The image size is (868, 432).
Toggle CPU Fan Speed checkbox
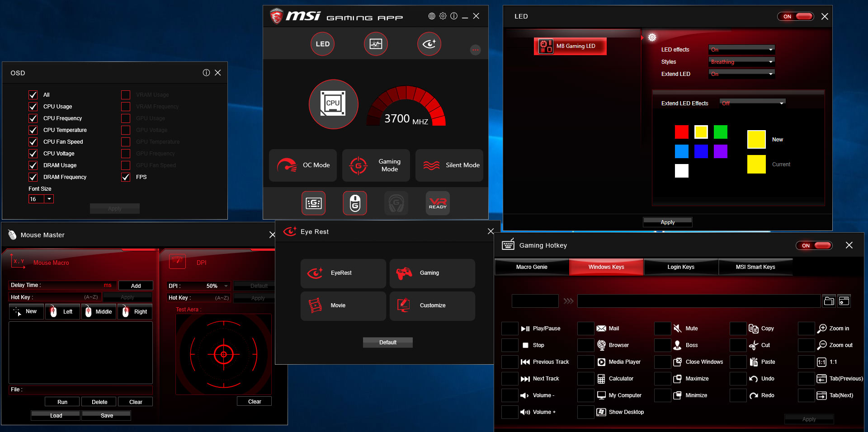click(33, 142)
